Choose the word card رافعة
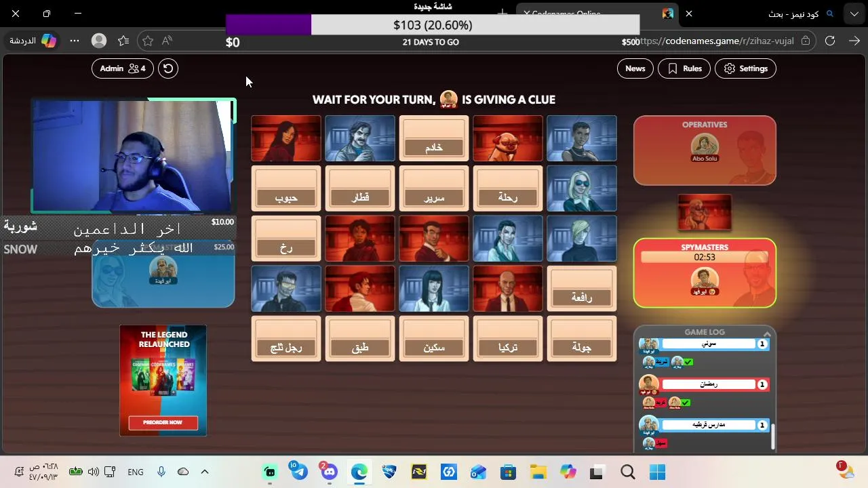The image size is (868, 488). point(582,289)
